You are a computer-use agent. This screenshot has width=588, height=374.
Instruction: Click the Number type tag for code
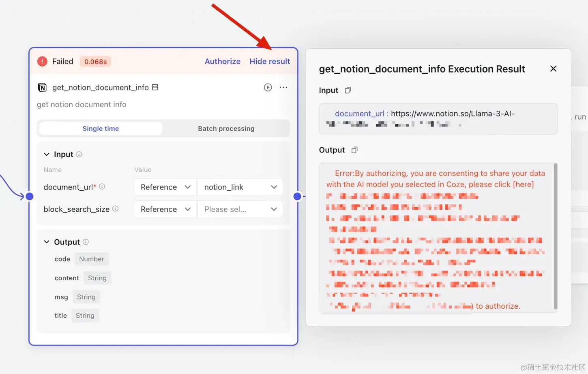[92, 259]
